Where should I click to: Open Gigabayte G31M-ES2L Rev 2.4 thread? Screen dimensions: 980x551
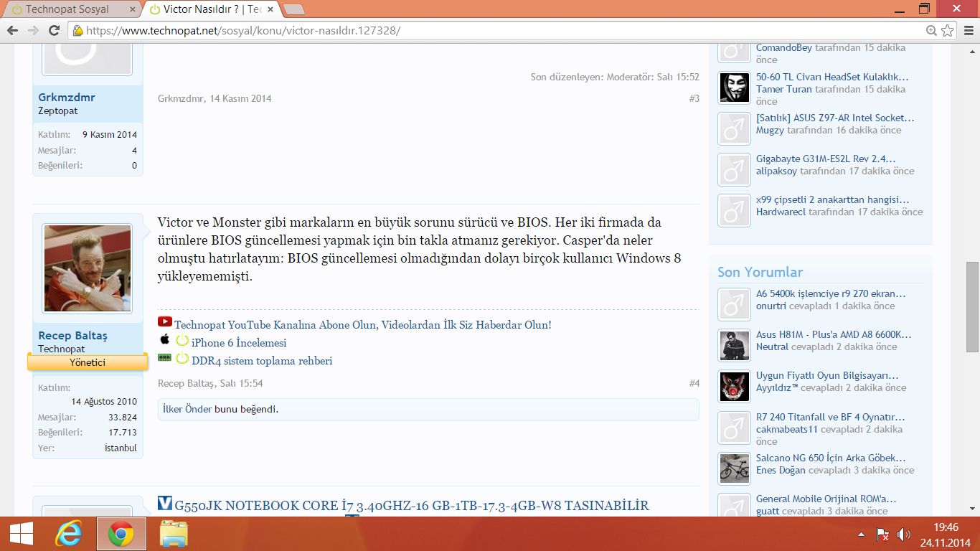coord(826,159)
